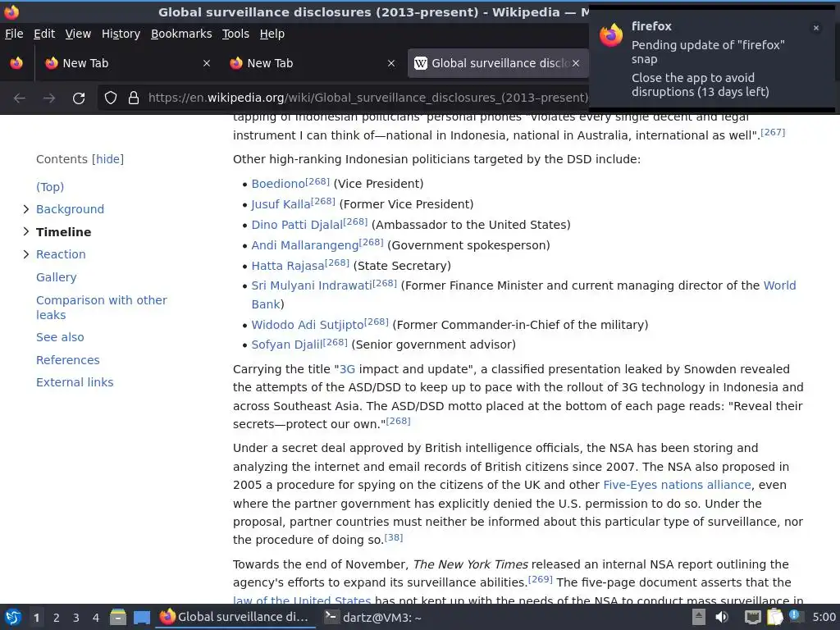Open the Sri Mulyani Indrawati link
840x630 pixels.
[312, 285]
